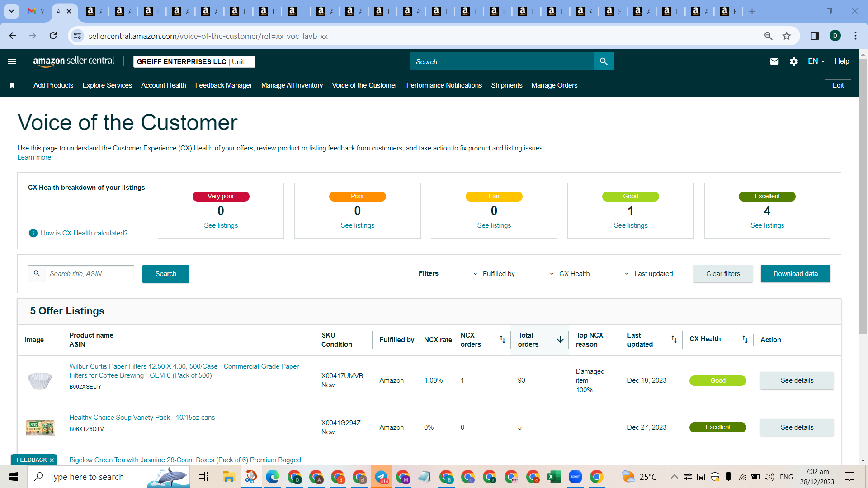This screenshot has width=868, height=488.
Task: Click the page vertical scrollbar
Action: pyautogui.click(x=863, y=197)
